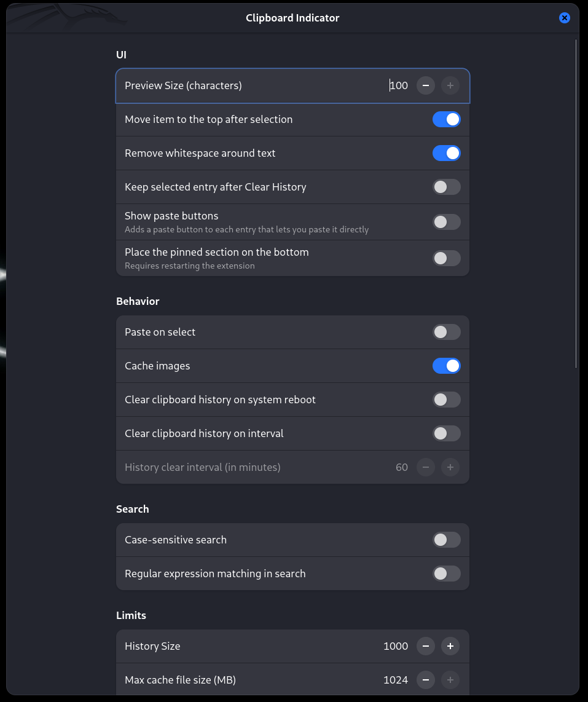Increase the Preview Size value
Image resolution: width=588 pixels, height=702 pixels.
coord(450,85)
